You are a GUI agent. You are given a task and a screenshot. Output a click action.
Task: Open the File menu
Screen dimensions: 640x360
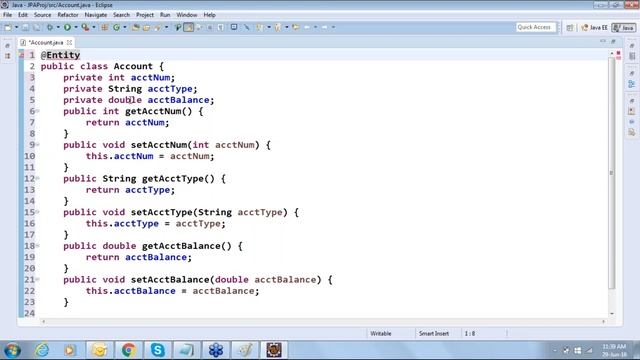7,15
